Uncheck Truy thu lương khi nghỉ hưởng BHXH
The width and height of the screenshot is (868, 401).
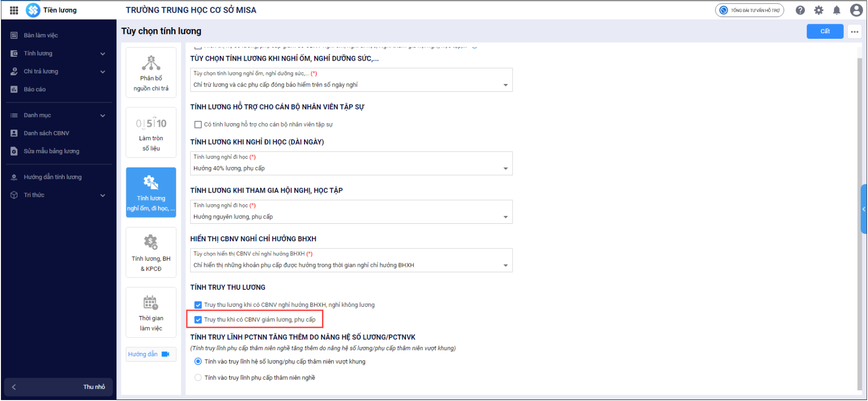point(198,305)
